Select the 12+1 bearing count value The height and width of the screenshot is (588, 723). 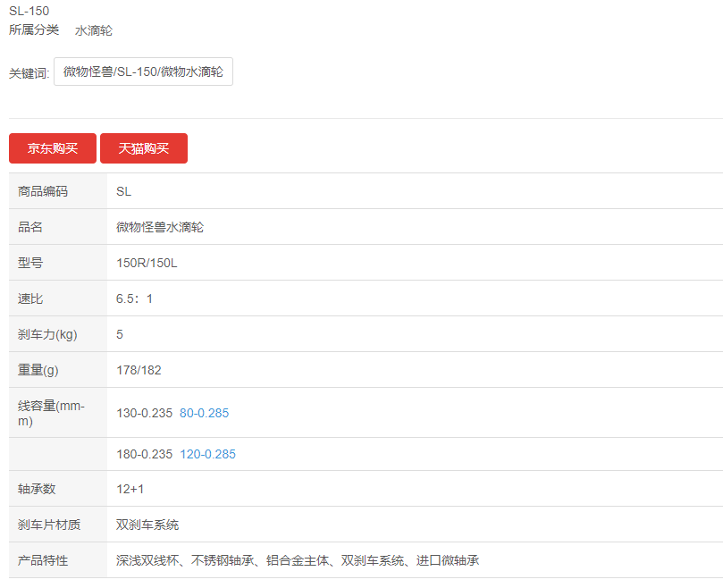click(x=130, y=489)
